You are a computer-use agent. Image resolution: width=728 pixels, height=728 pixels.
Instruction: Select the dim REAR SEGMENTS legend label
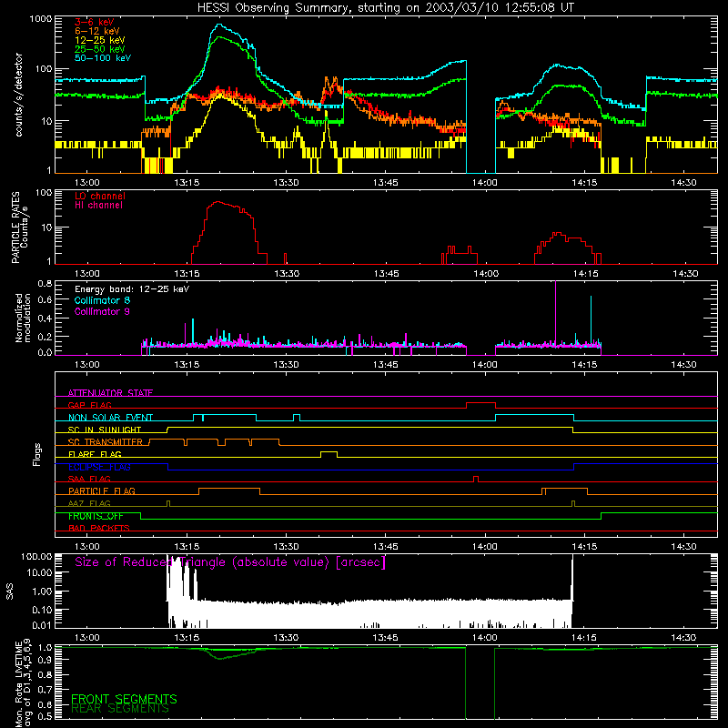click(x=120, y=709)
